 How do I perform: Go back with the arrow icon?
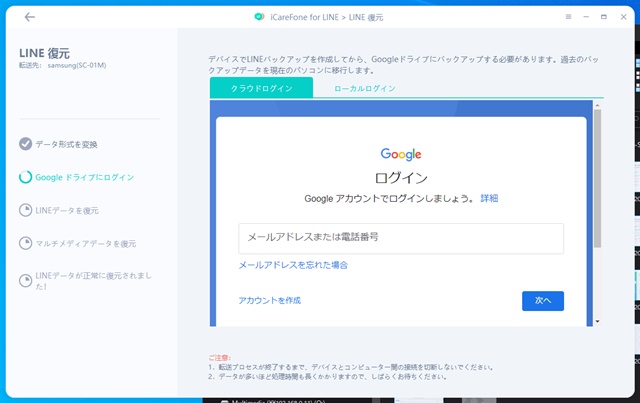(x=29, y=17)
